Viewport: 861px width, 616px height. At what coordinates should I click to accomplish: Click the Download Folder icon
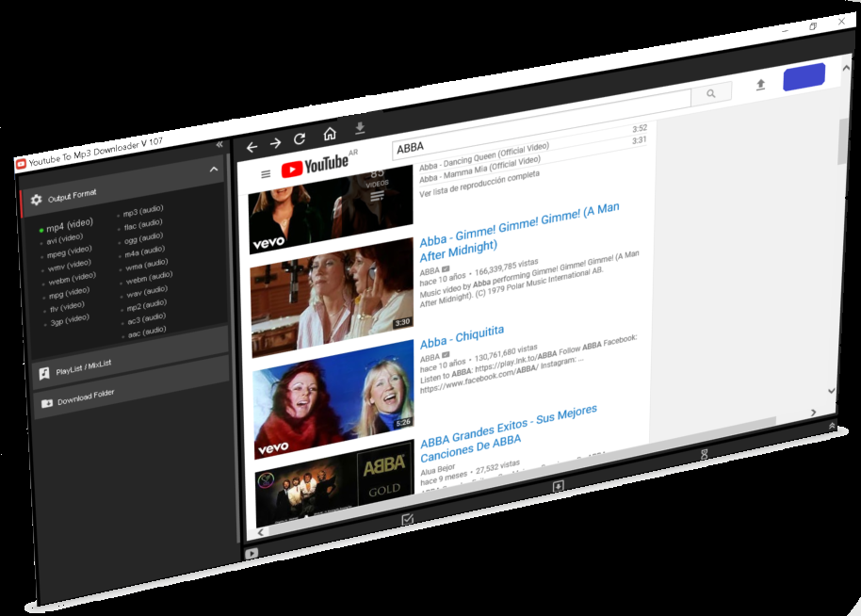pyautogui.click(x=47, y=403)
